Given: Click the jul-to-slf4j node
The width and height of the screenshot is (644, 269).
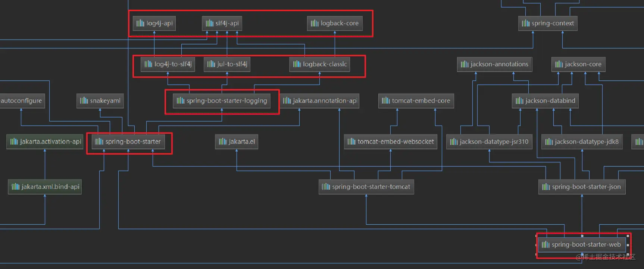Looking at the screenshot, I should [227, 64].
